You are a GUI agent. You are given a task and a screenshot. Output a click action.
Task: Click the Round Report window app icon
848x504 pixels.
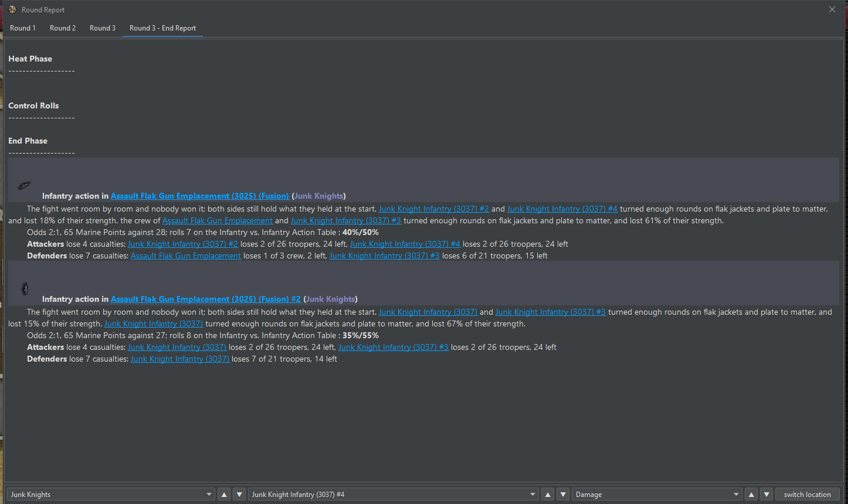coord(12,9)
